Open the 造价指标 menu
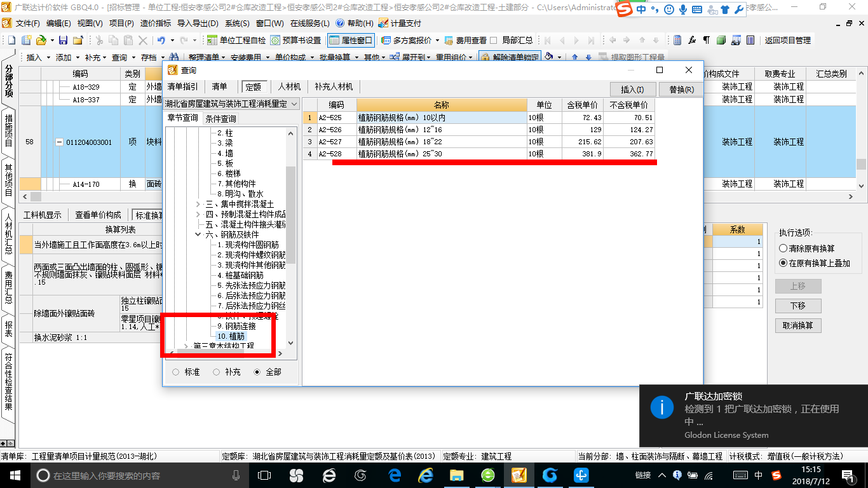Viewport: 868px width, 488px height. coord(155,23)
